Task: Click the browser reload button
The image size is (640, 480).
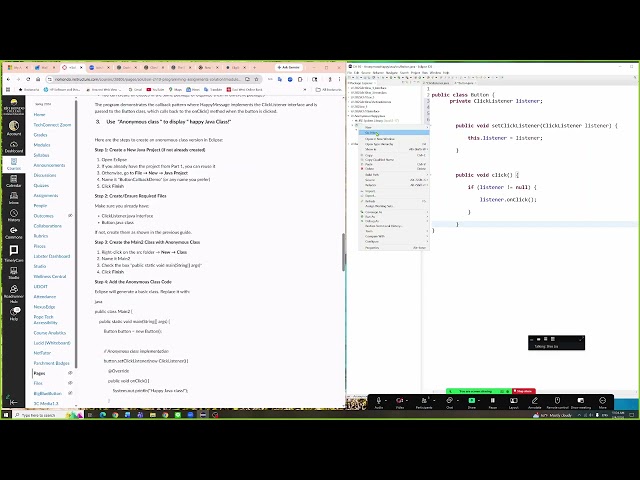Action: (x=28, y=79)
